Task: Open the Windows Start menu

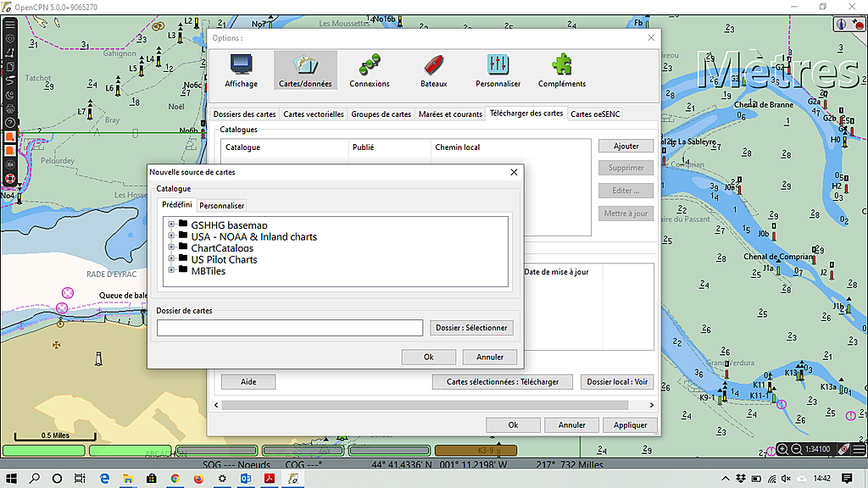Action: tap(11, 478)
